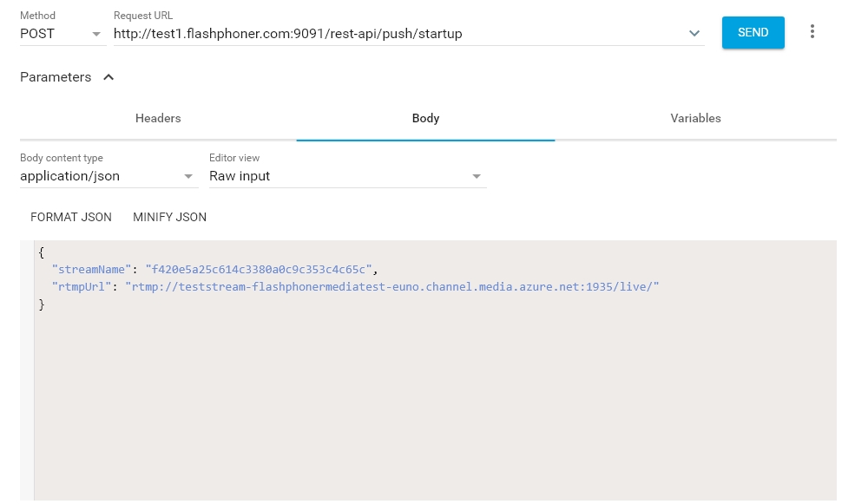Open the POST method dropdown
Viewport: 855px width, 504px height.
pyautogui.click(x=62, y=34)
